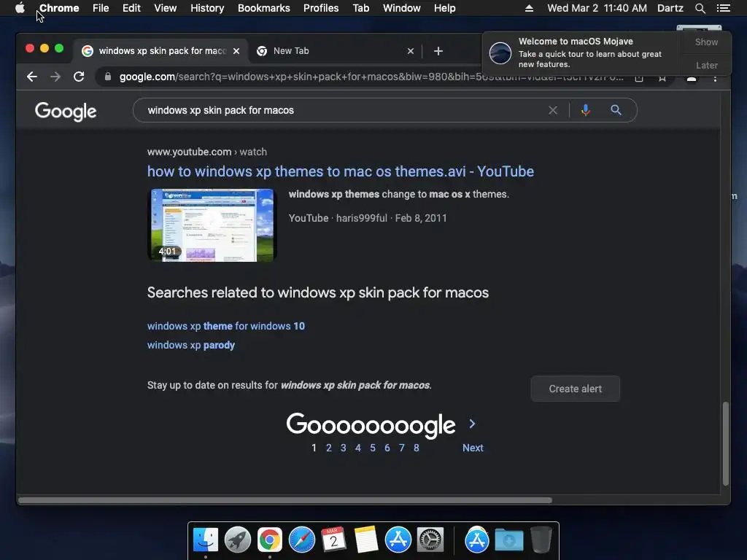Image resolution: width=747 pixels, height=560 pixels.
Task: Open the YouTube themes.avi result link
Action: (340, 171)
